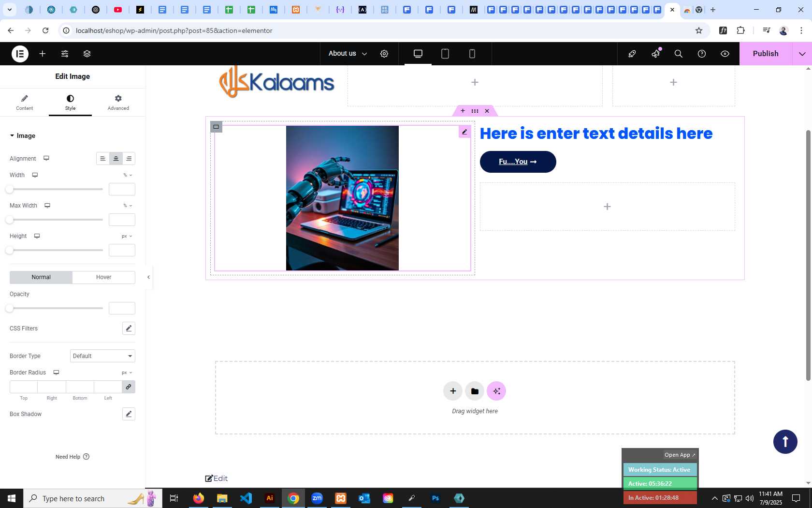The height and width of the screenshot is (508, 812).
Task: Open the Elementor main menu logo
Action: click(x=20, y=54)
